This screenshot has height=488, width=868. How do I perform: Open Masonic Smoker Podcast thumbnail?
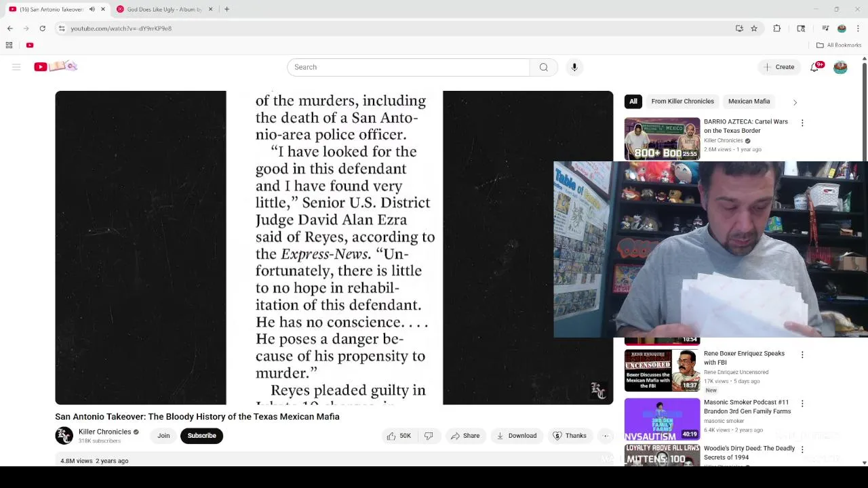pos(662,420)
